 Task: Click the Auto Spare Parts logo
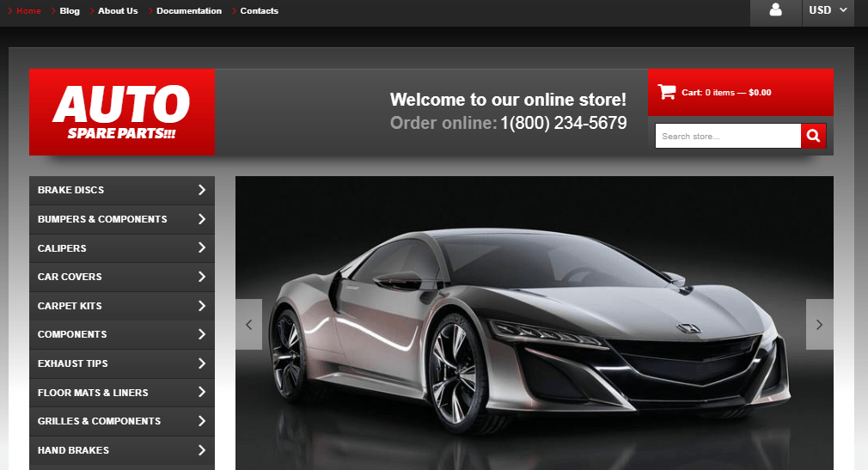point(121,112)
